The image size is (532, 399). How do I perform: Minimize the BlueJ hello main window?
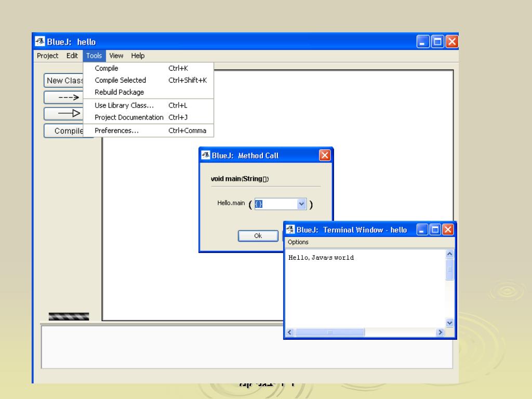tap(423, 42)
